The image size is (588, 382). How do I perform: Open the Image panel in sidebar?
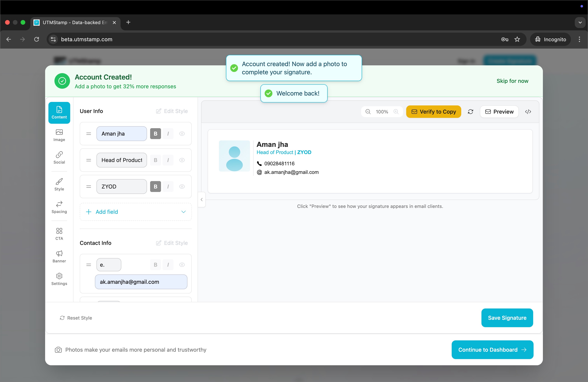(x=59, y=135)
